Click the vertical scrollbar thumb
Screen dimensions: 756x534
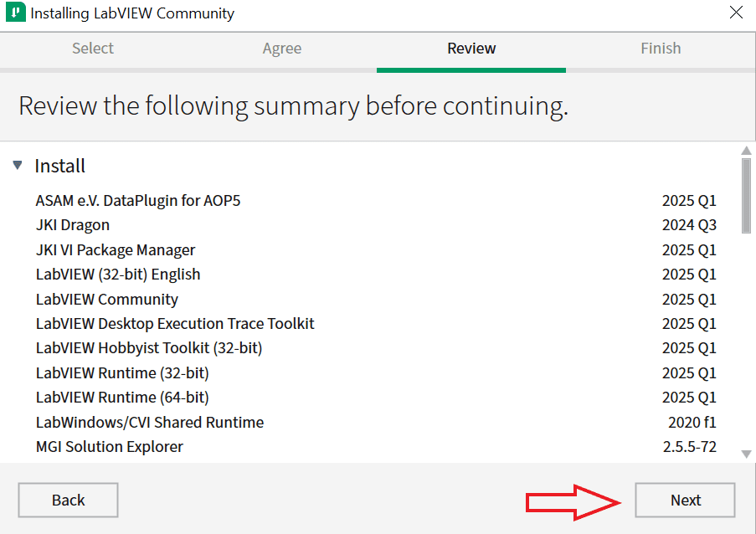pos(747,195)
